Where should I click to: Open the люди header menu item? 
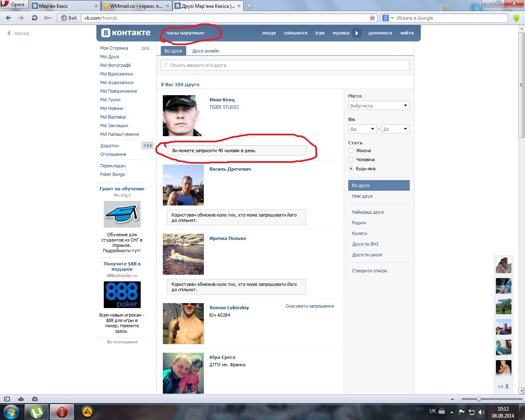tap(269, 33)
